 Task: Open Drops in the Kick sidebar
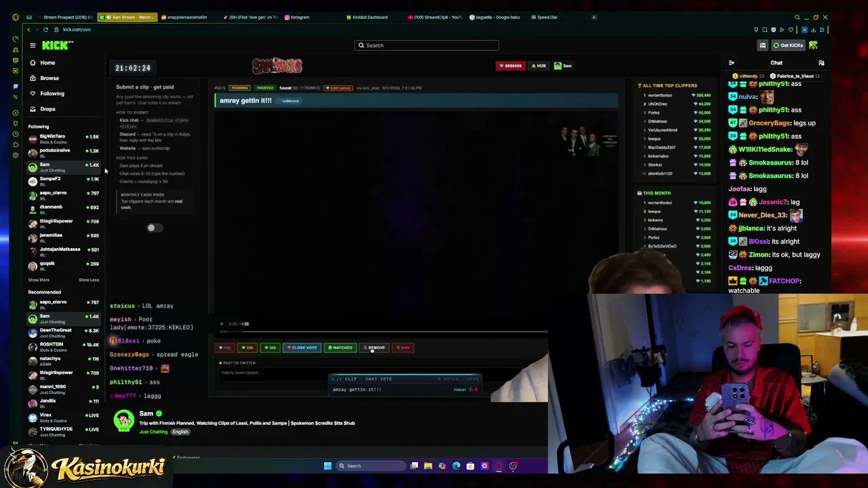point(42,108)
